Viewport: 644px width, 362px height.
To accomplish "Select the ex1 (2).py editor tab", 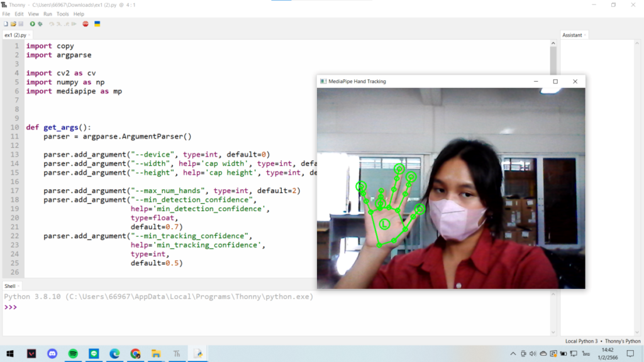I will [x=15, y=35].
